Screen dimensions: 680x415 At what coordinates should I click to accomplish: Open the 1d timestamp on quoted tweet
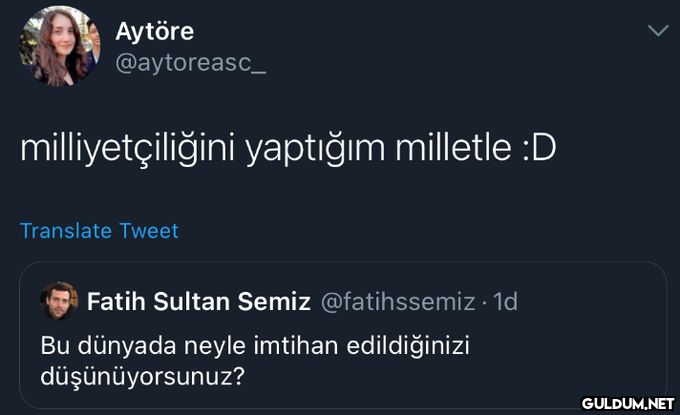[x=506, y=301]
